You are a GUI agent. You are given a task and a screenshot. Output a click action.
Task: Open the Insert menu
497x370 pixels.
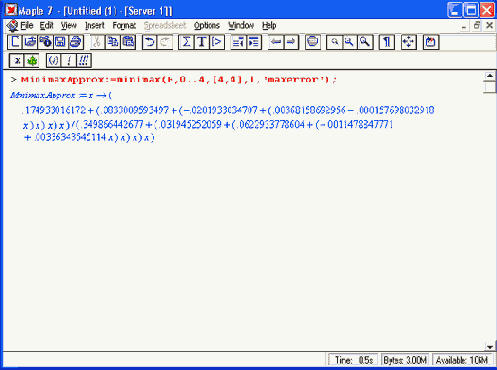click(x=95, y=26)
